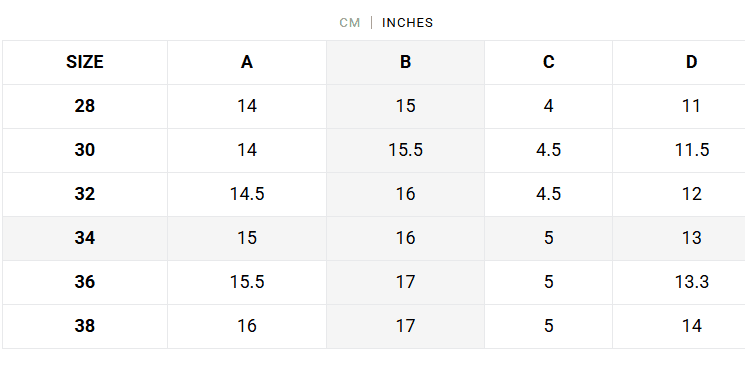Click the 13 value in size 34 row
This screenshot has height=366, width=745.
[691, 238]
